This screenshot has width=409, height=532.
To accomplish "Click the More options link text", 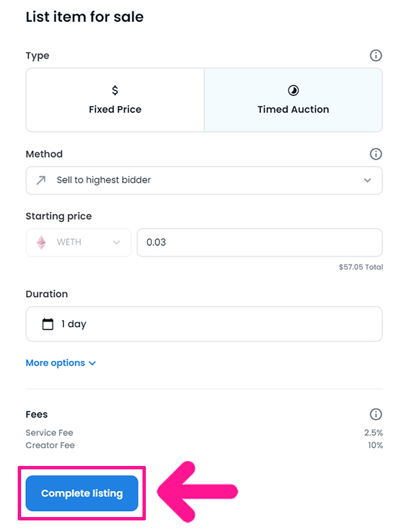I will pos(55,363).
